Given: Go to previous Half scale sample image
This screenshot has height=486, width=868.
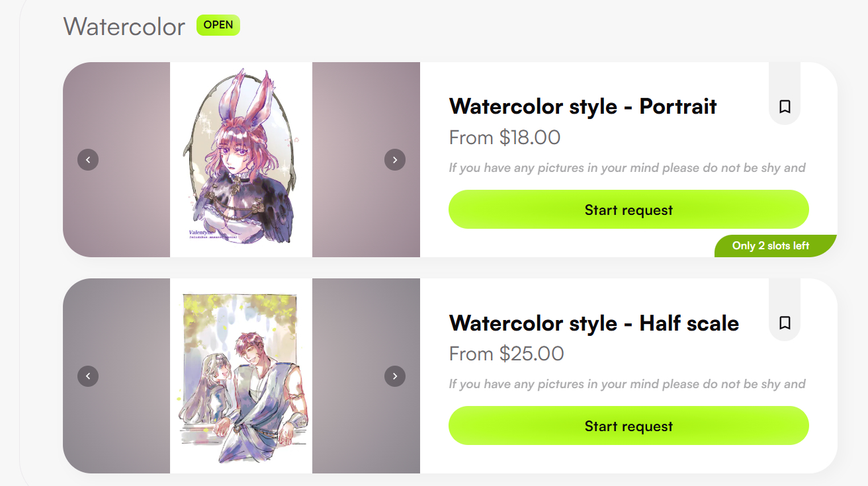Looking at the screenshot, I should click(88, 376).
